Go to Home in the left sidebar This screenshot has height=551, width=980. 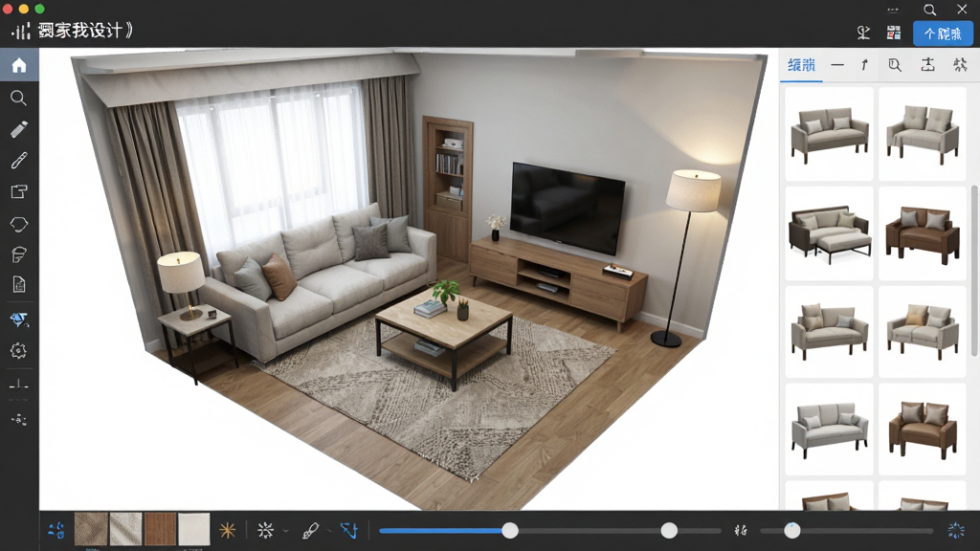point(19,65)
